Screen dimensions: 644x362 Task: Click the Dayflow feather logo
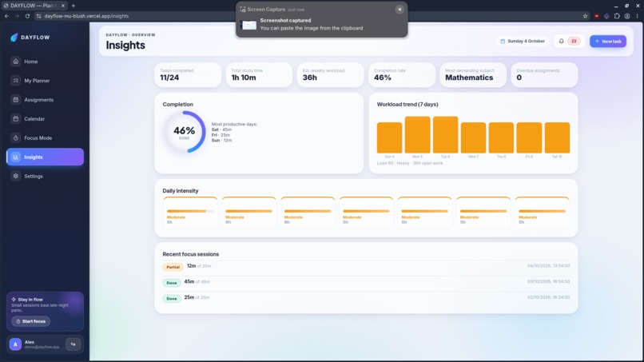tap(14, 38)
